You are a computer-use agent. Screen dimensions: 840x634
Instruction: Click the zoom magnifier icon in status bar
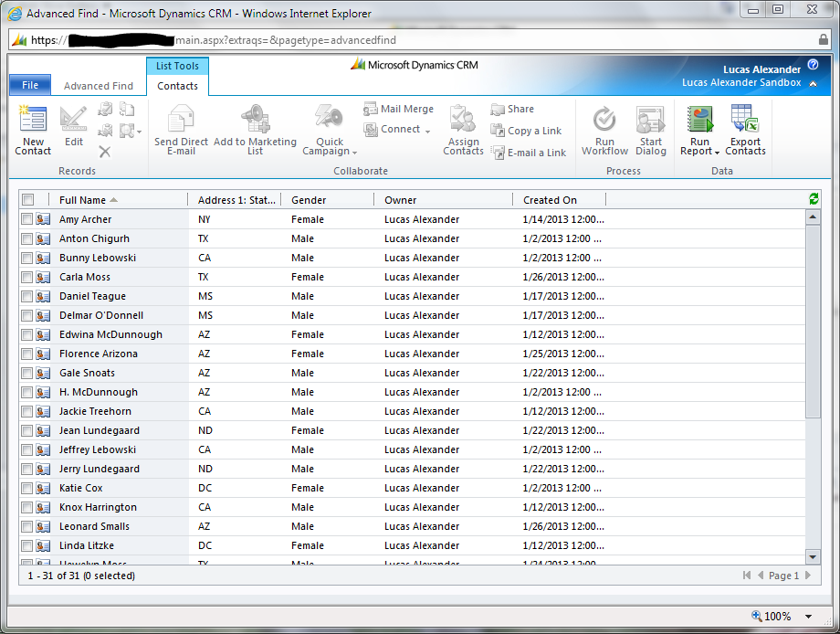(x=756, y=616)
